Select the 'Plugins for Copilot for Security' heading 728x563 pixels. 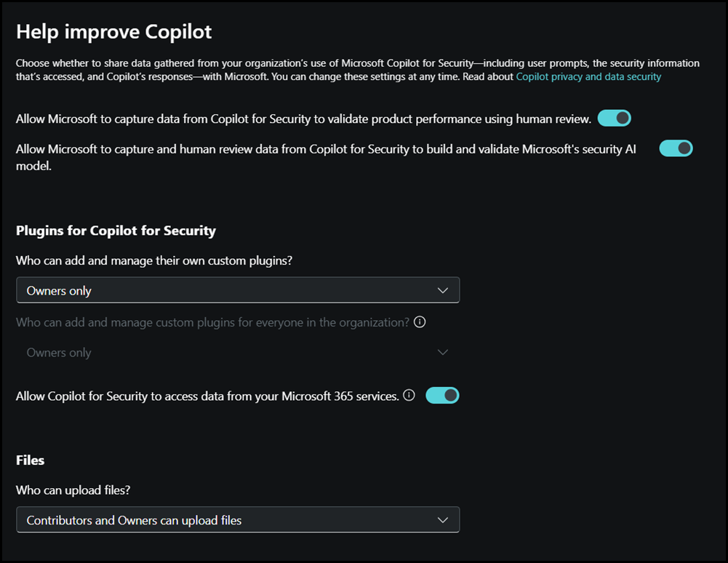click(116, 231)
